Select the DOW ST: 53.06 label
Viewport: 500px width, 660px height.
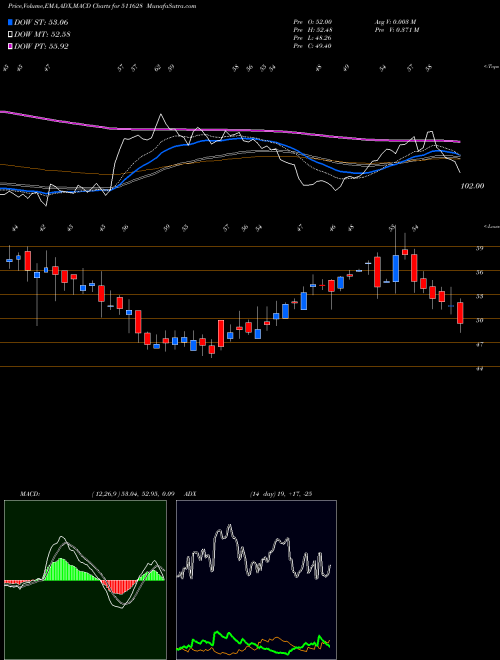(x=41, y=22)
